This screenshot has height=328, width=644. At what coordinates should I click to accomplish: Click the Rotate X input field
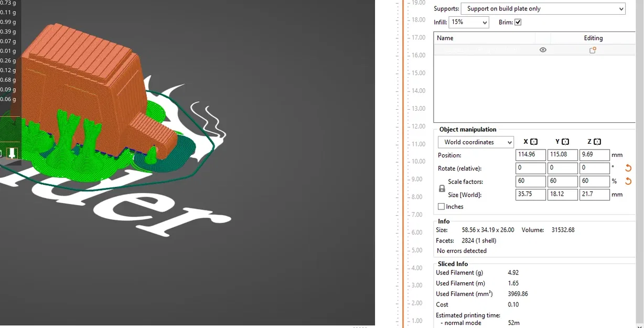tap(531, 168)
